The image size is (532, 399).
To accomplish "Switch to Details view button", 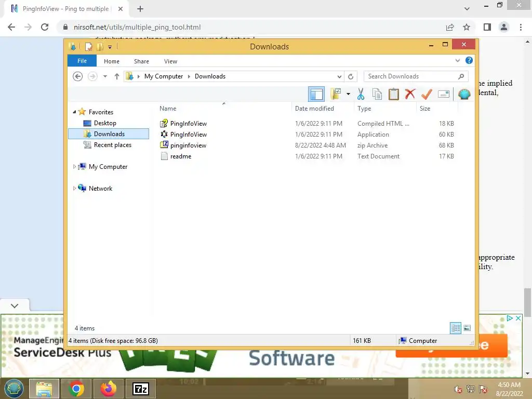I will click(455, 328).
